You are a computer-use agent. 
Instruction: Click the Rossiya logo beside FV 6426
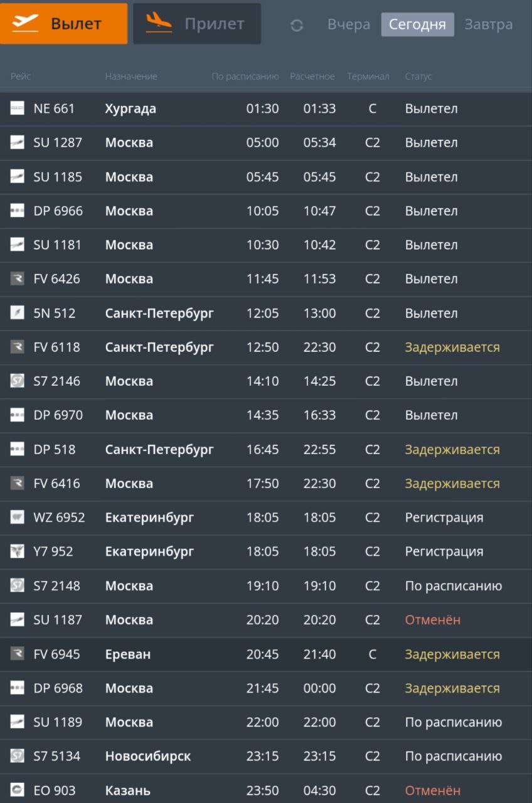[17, 279]
